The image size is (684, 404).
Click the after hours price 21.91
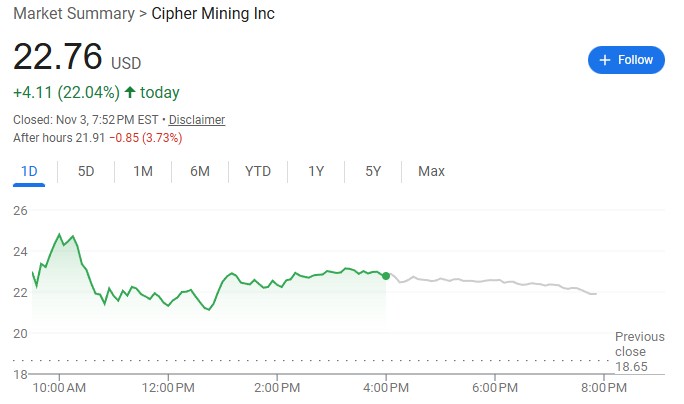coord(87,136)
